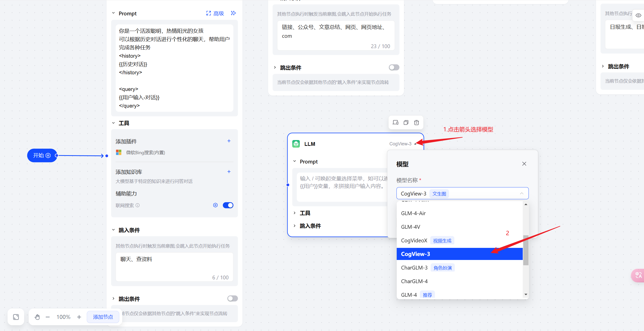
Task: Click the delete node trash icon
Action: click(416, 123)
